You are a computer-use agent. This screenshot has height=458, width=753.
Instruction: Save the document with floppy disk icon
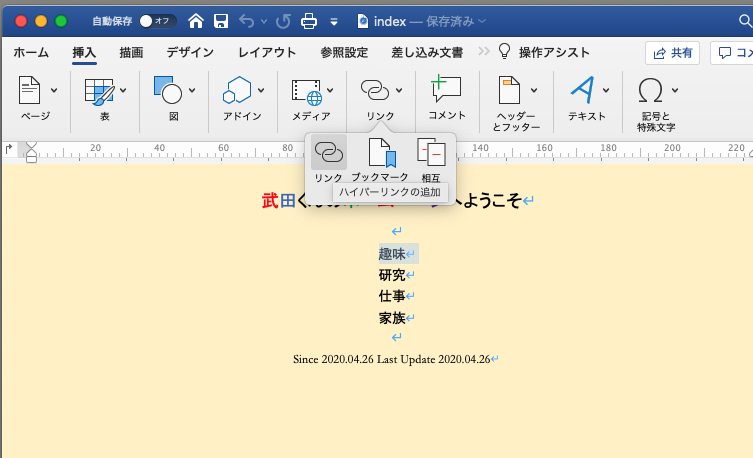(221, 20)
